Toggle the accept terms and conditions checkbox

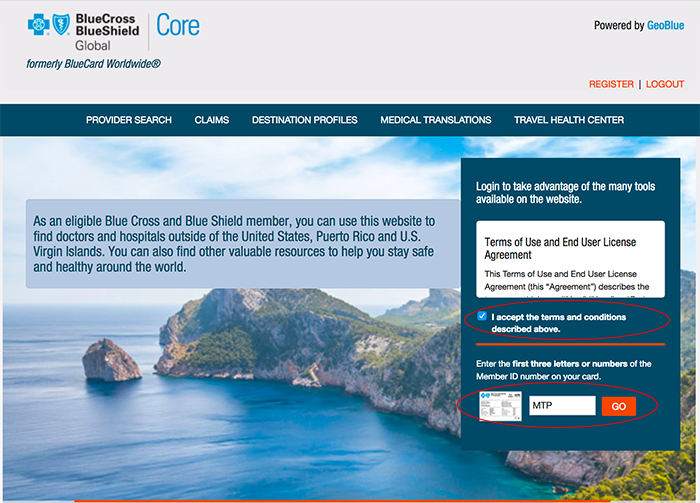[x=482, y=317]
